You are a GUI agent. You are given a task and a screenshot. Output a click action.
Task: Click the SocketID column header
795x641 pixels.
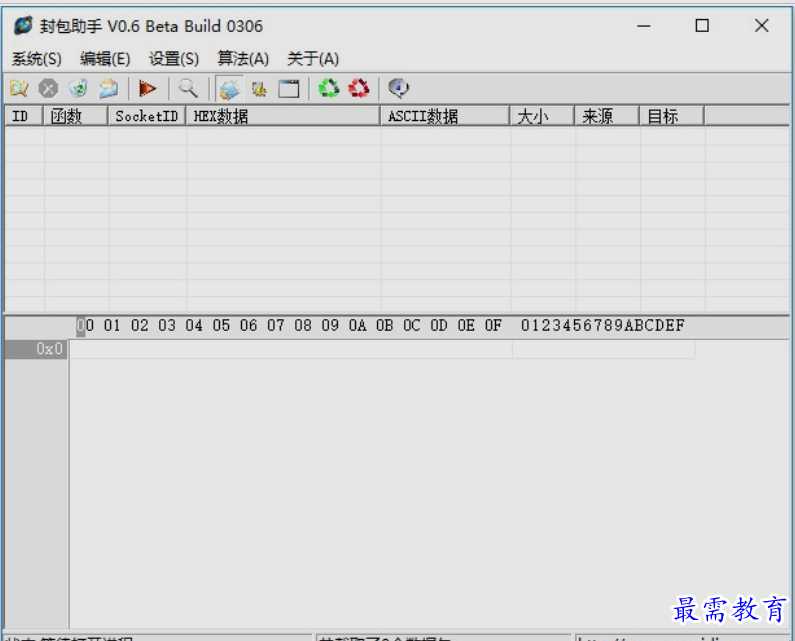click(147, 116)
